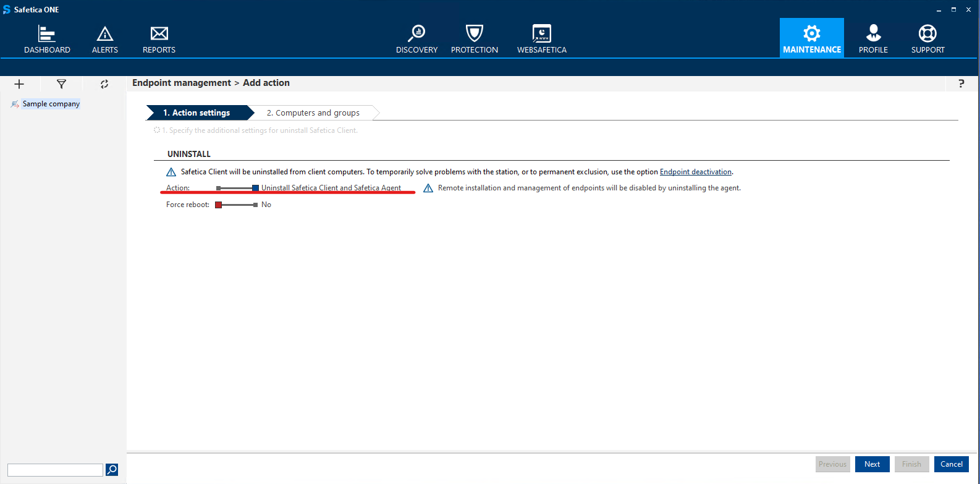Set Force reboot slider to right end

point(256,205)
